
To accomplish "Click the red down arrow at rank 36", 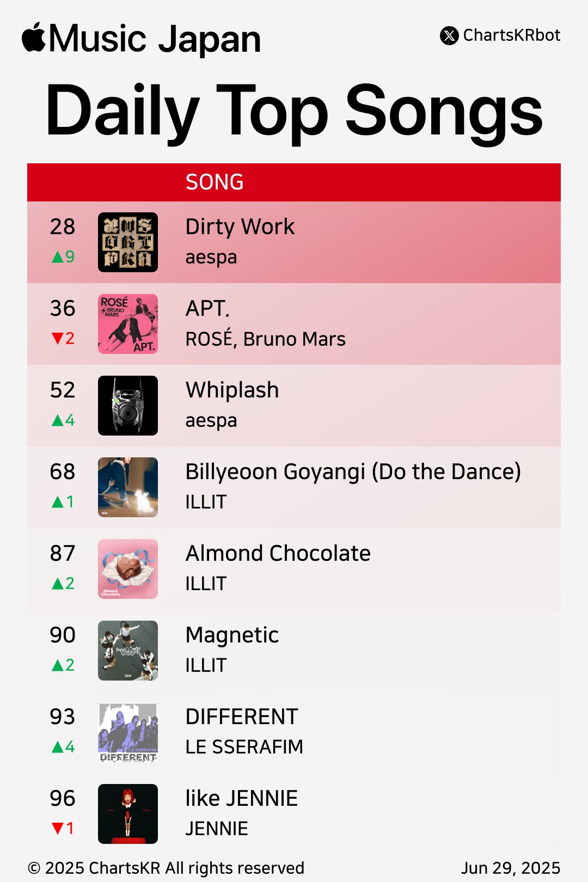I will click(x=58, y=339).
